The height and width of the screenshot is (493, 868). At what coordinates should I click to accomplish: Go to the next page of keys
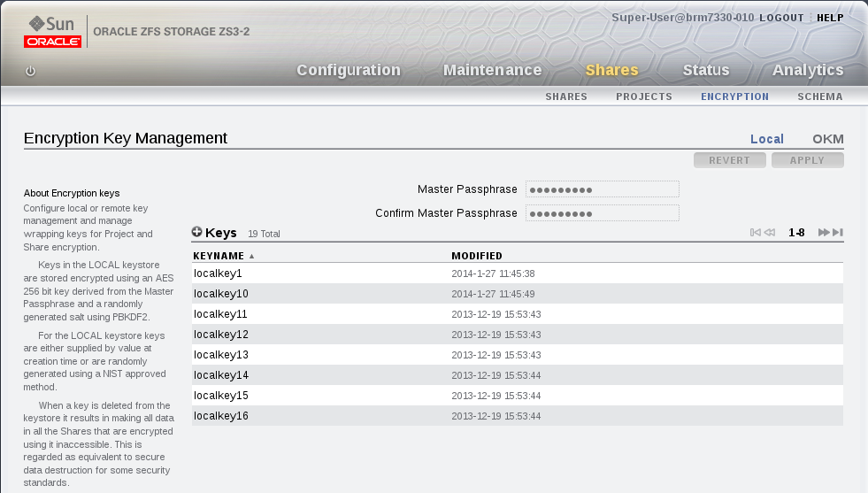tap(824, 232)
